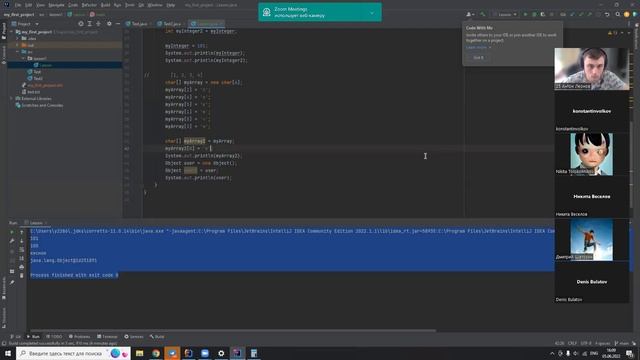This screenshot has height=360, width=640.
Task: Change UTF-8 encoding in status bar
Action: pyautogui.click(x=586, y=343)
